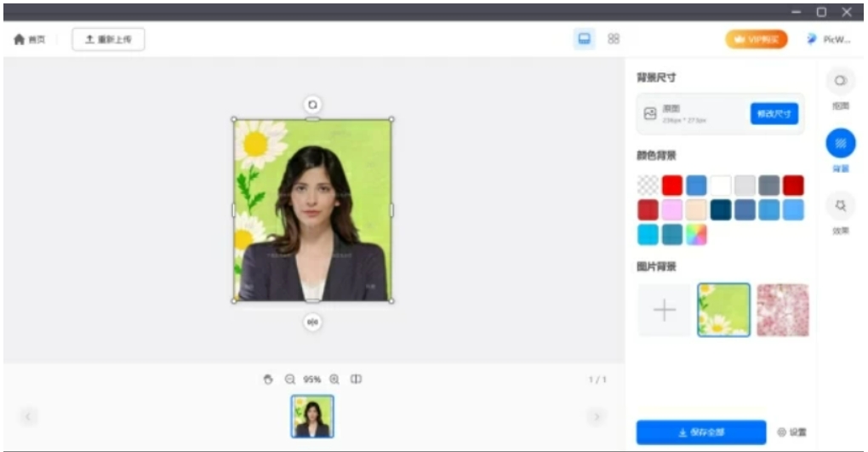868x452 pixels.
Task: Switch to single image view mode
Action: pos(584,39)
